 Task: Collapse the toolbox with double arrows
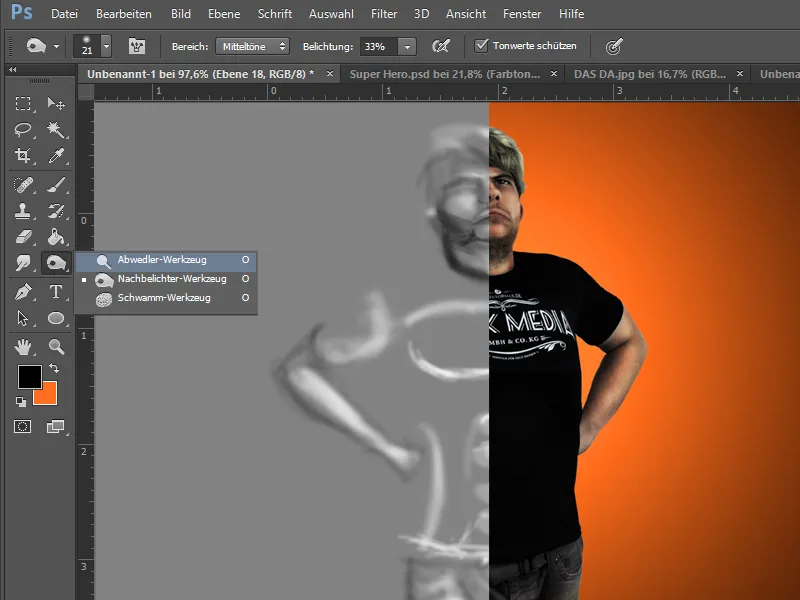point(12,69)
